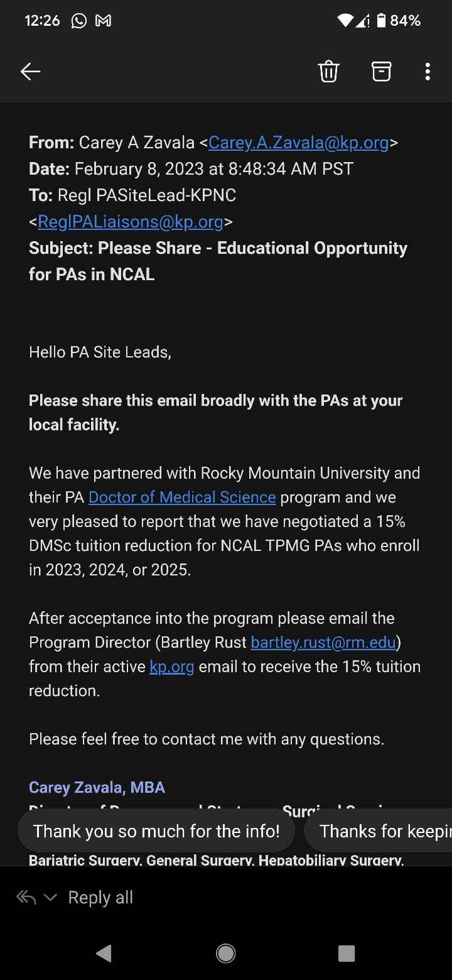Image resolution: width=452 pixels, height=980 pixels.
Task: Delete this email with trash icon
Action: click(x=328, y=72)
